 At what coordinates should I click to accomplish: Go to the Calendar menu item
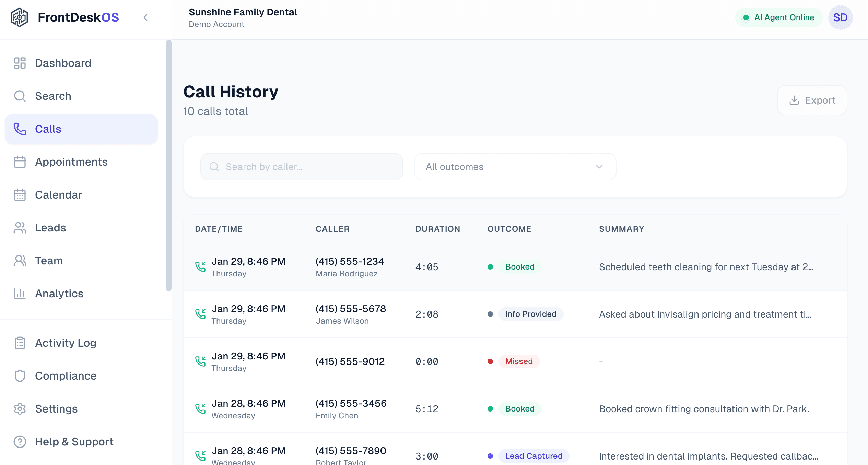coord(58,195)
